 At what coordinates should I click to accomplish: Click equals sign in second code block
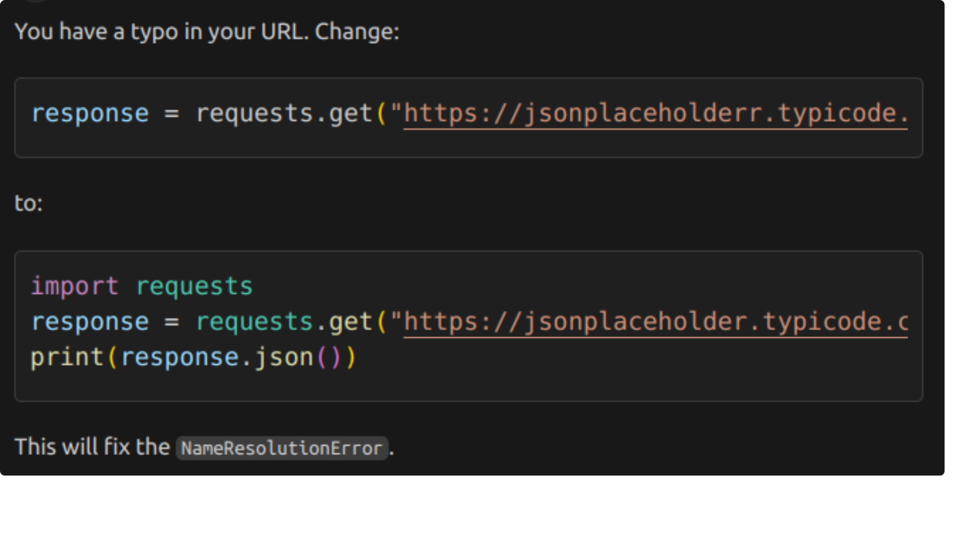point(172,322)
